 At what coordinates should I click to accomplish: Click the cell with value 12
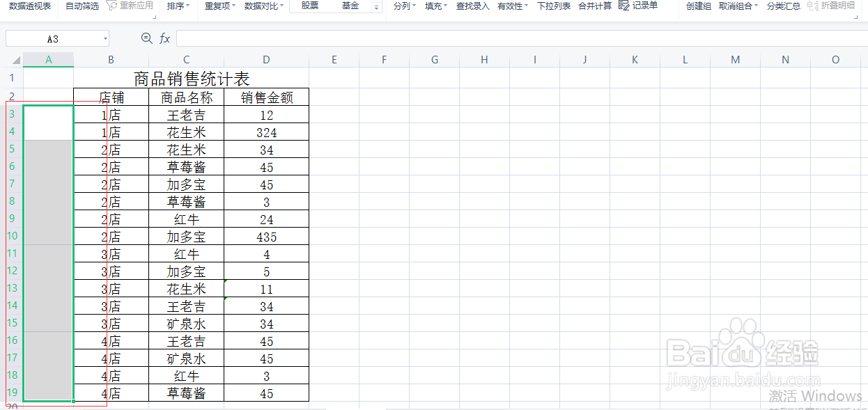point(267,115)
